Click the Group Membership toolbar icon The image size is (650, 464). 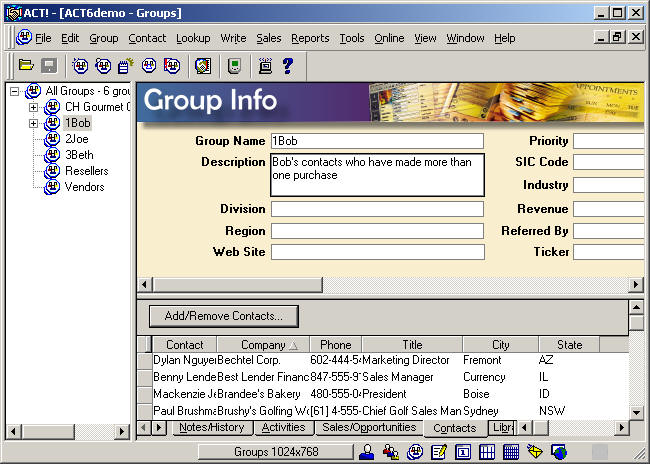click(x=148, y=66)
